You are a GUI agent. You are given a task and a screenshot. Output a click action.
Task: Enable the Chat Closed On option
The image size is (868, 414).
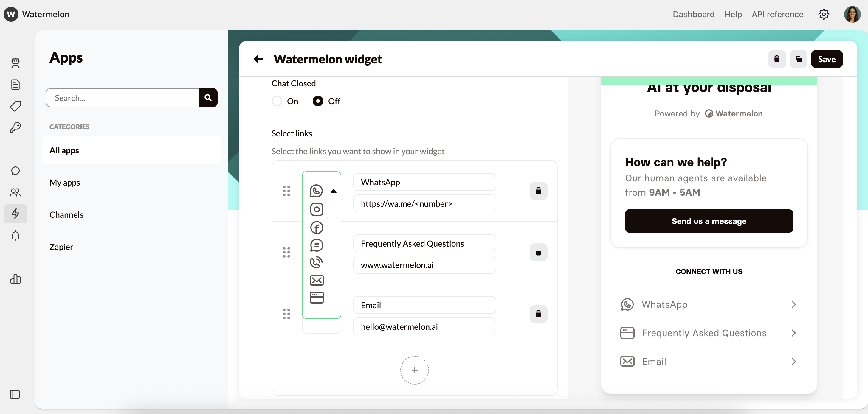[x=276, y=101]
